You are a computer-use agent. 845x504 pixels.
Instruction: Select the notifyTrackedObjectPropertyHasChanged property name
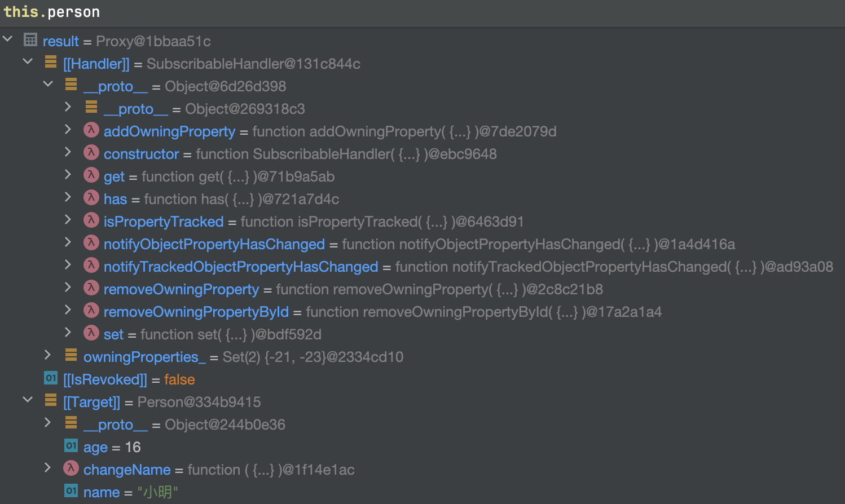pyautogui.click(x=241, y=267)
